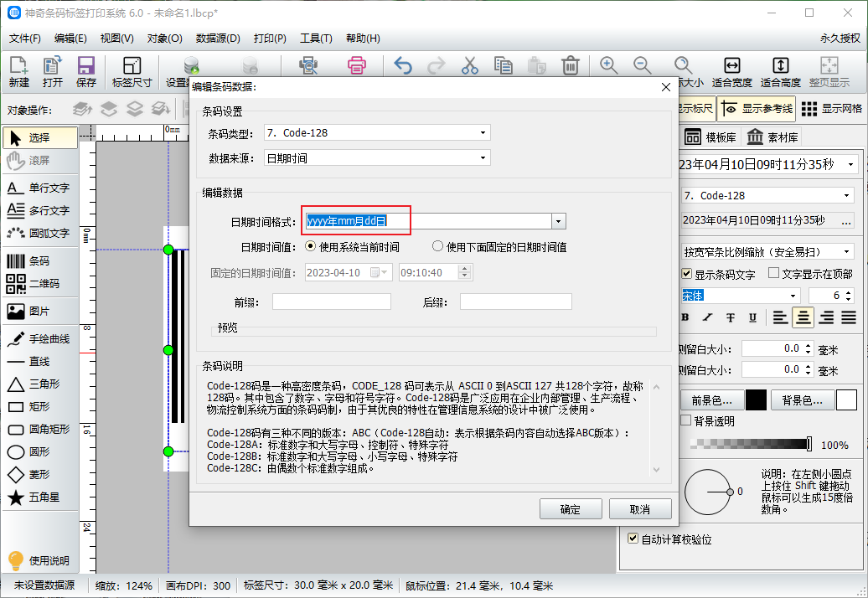The height and width of the screenshot is (598, 868).
Task: Select the Selection (选择) arrow tool
Action: tap(40, 137)
